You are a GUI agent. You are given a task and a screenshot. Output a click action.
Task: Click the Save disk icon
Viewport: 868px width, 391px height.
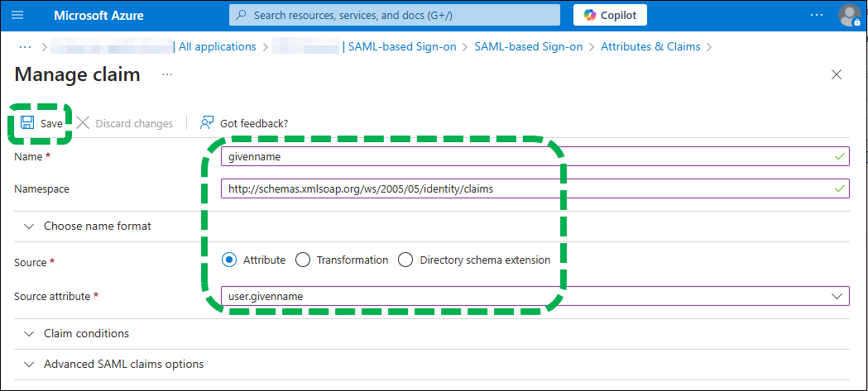pyautogui.click(x=27, y=123)
